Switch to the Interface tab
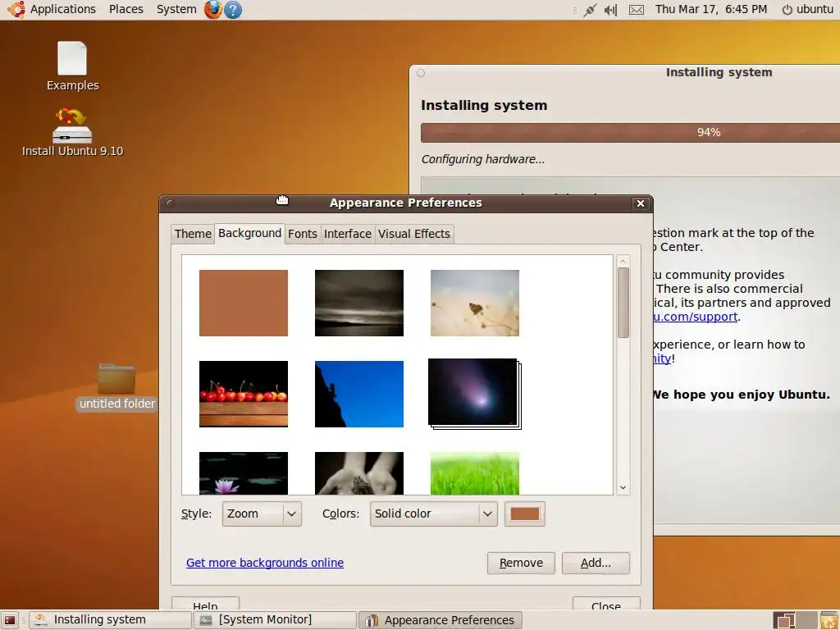This screenshot has height=630, width=840. (x=348, y=234)
